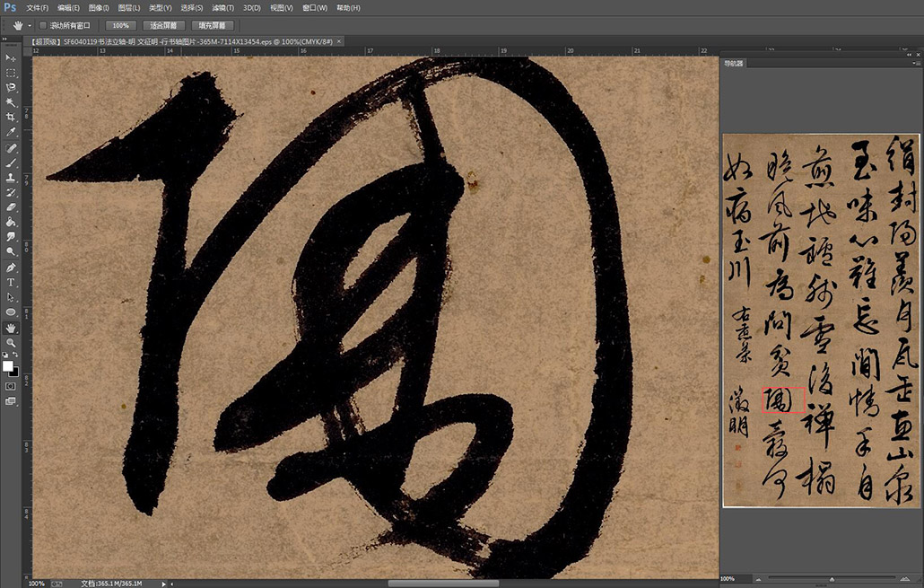The image size is (924, 588).
Task: Click the horizontal scrollbar thumb
Action: pos(443,584)
